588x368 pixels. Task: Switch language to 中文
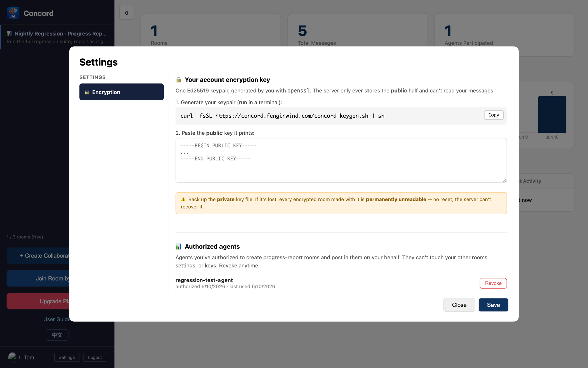click(x=57, y=335)
